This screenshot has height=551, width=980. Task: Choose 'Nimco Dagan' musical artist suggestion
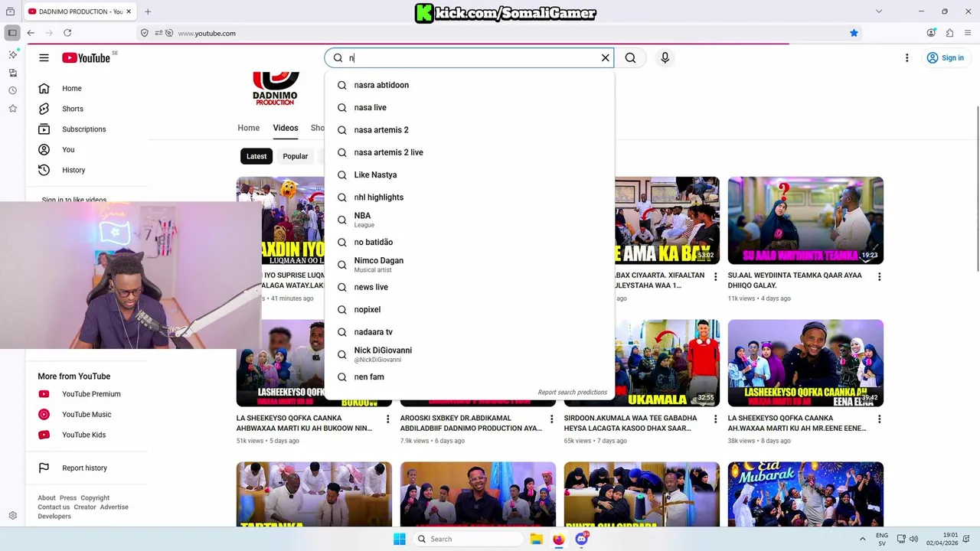click(469, 265)
